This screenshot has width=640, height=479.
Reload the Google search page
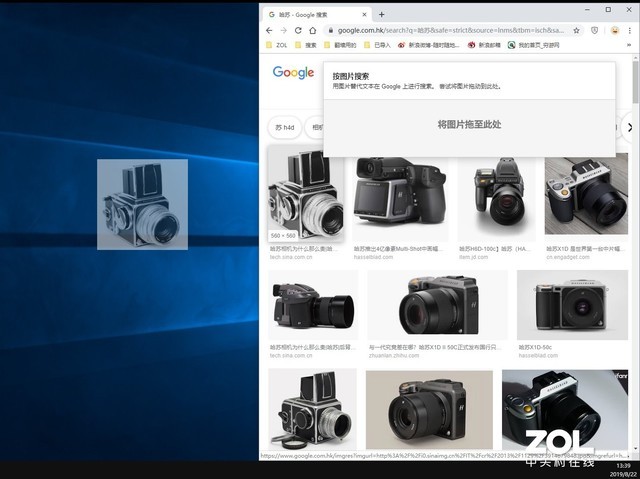(298, 30)
